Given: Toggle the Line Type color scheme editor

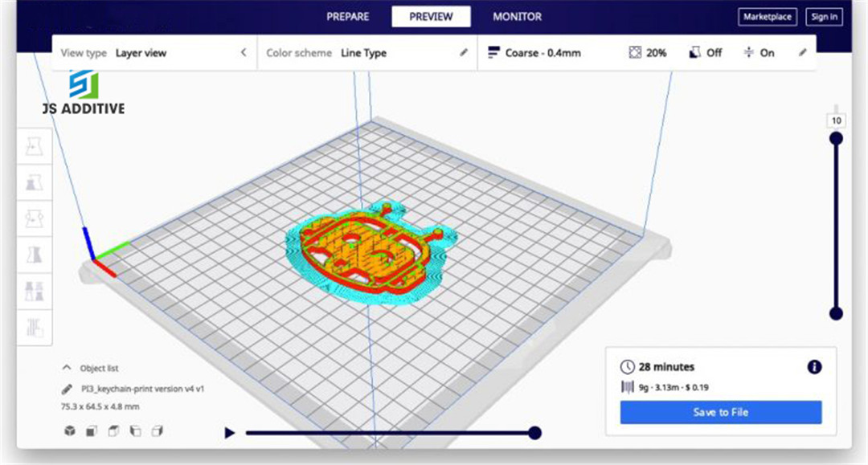Looking at the screenshot, I should [x=464, y=52].
